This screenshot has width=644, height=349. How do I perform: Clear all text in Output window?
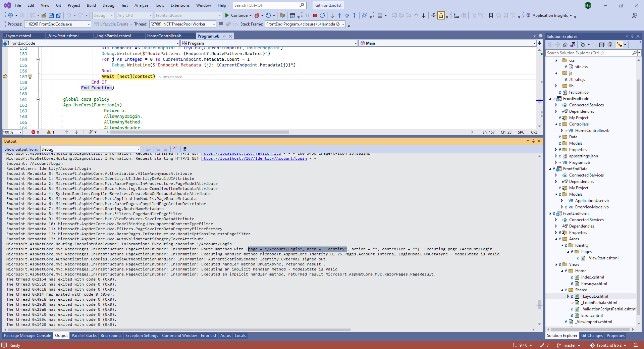[176, 149]
